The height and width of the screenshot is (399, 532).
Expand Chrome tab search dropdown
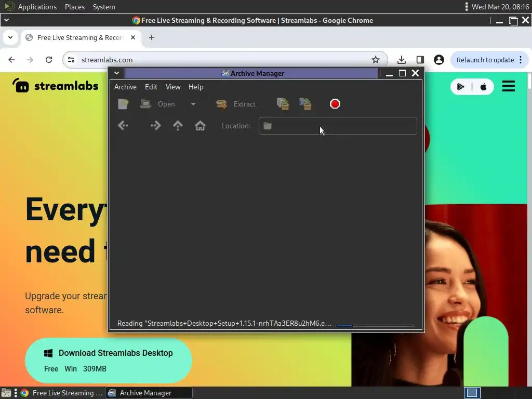[x=10, y=37]
